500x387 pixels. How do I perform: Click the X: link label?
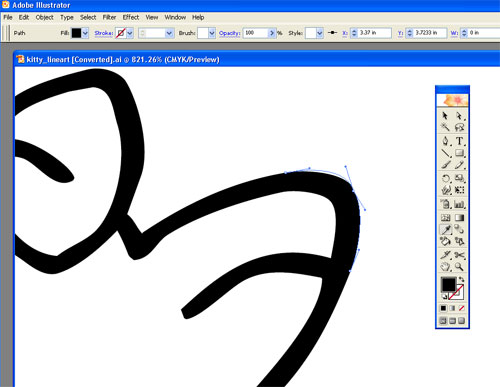345,33
